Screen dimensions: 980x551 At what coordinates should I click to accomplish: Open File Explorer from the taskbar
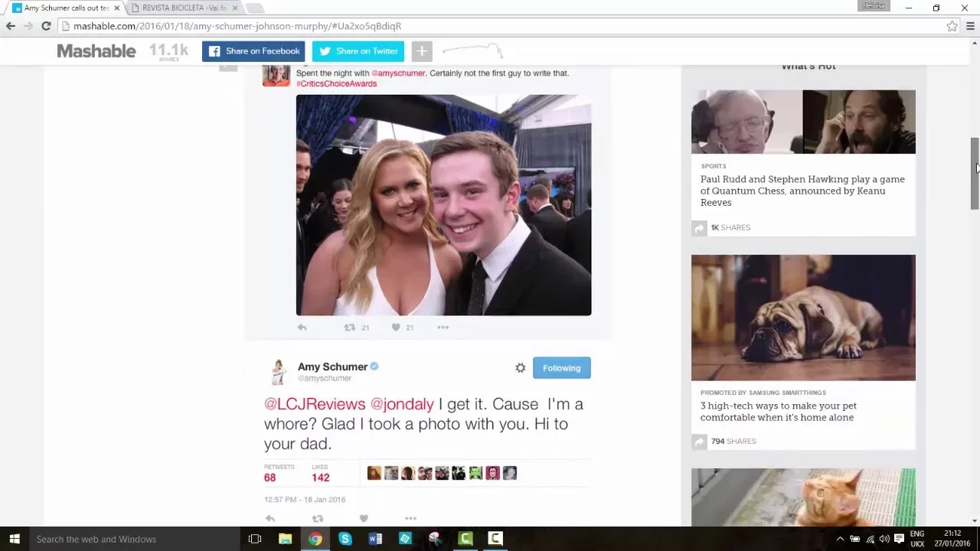[x=285, y=539]
